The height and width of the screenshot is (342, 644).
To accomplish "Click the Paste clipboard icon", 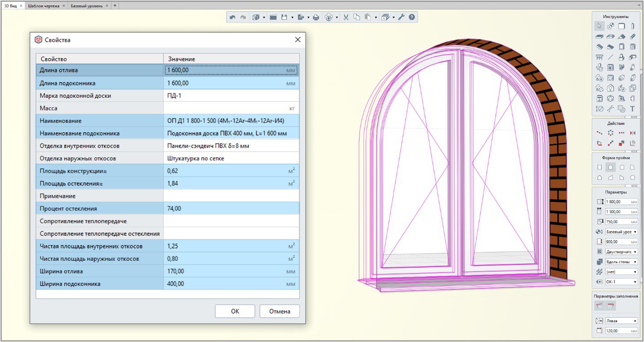I will pyautogui.click(x=368, y=17).
